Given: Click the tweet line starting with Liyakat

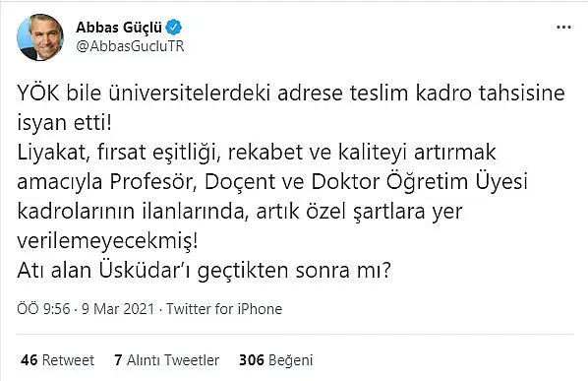Looking at the screenshot, I should click(x=257, y=153).
